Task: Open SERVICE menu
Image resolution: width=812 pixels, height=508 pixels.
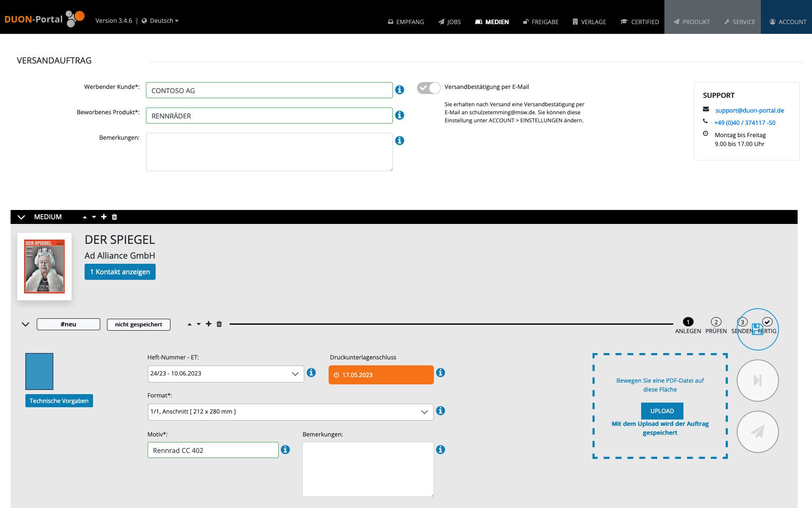Action: point(740,22)
